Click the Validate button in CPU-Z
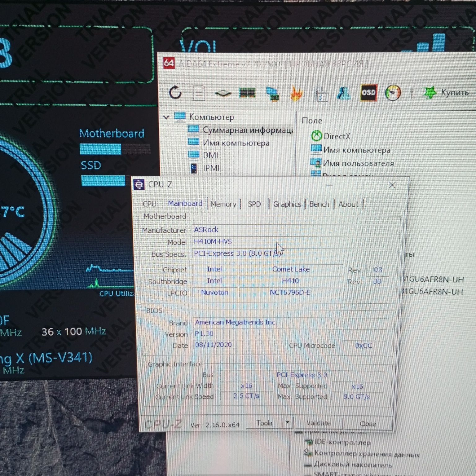 tap(319, 423)
